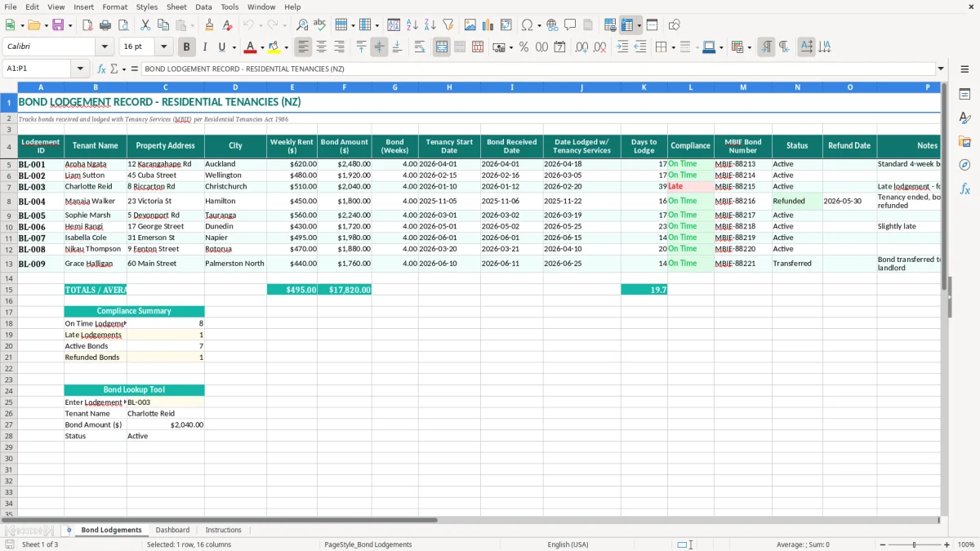Viewport: 980px width, 551px height.
Task: Click Insert Chart icon
Action: pyautogui.click(x=488, y=25)
